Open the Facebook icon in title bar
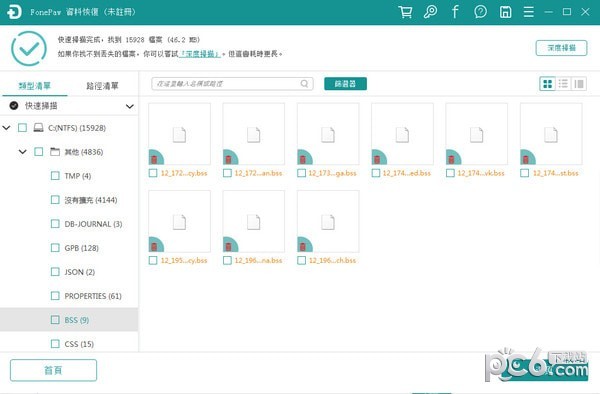This screenshot has width=600, height=394. (455, 12)
